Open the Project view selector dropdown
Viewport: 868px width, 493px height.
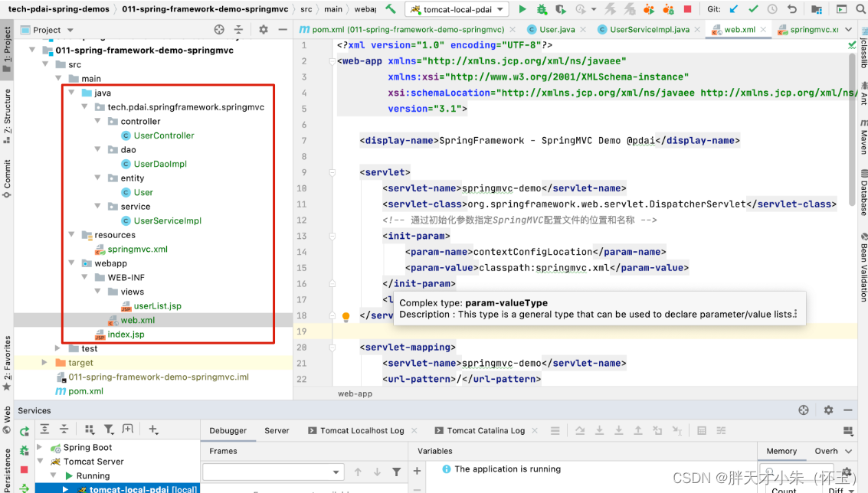pos(70,30)
